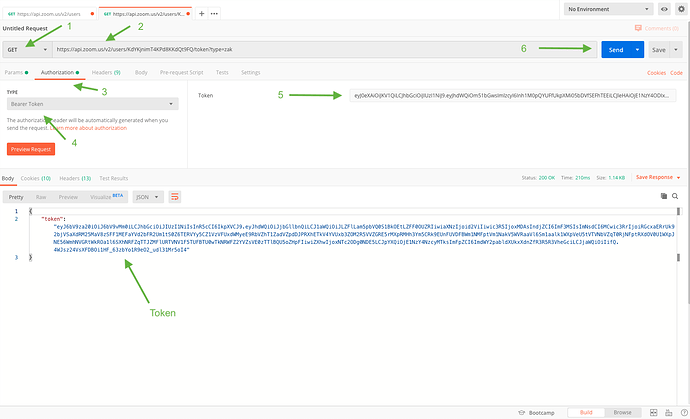This screenshot has width=690, height=419.
Task: Search the response body with magnifier icon
Action: click(x=675, y=196)
